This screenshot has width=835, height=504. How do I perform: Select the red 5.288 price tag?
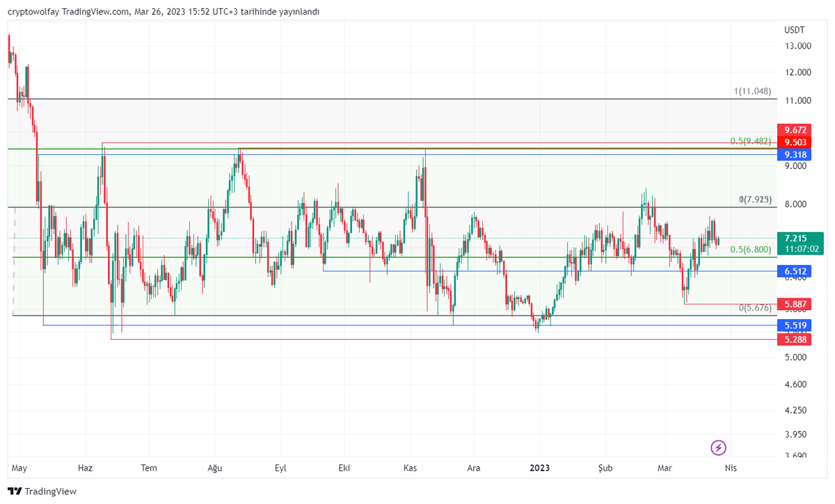(x=795, y=339)
